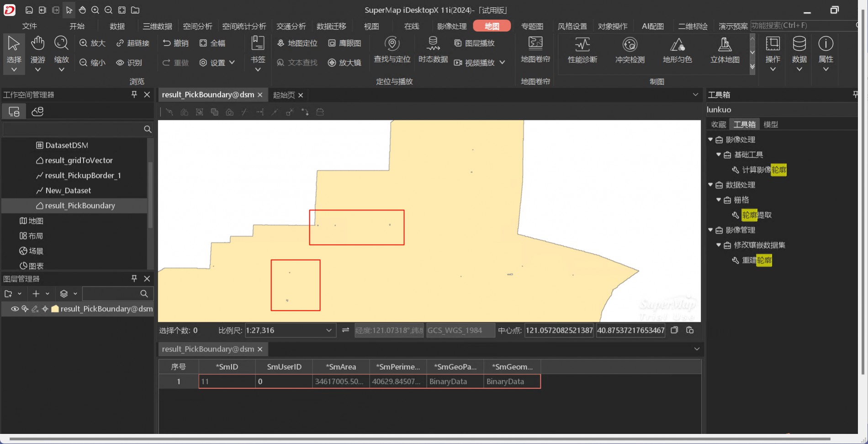Collapse the 影像处理 toolbox tree node
The height and width of the screenshot is (444, 868).
click(710, 139)
